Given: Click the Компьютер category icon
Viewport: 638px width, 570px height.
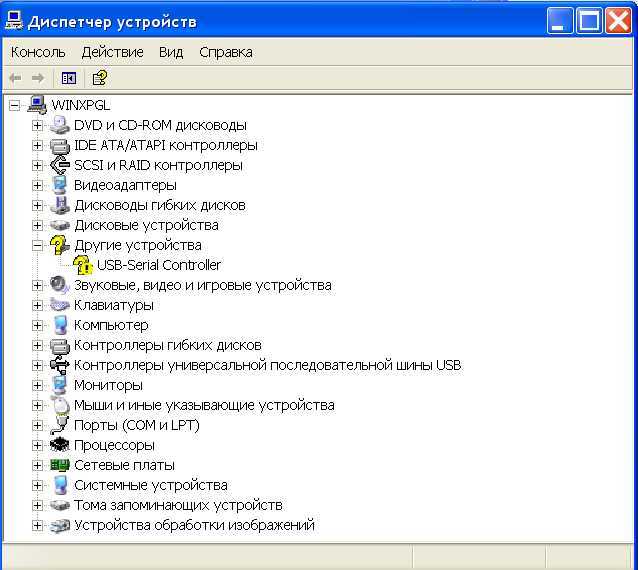Looking at the screenshot, I should (60, 325).
